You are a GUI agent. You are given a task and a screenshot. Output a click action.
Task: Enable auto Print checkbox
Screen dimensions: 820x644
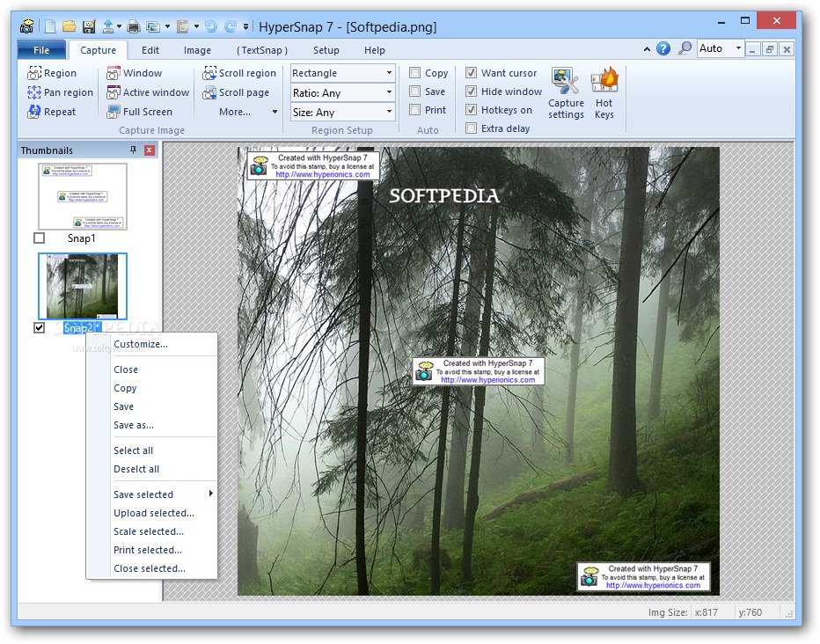click(x=414, y=110)
